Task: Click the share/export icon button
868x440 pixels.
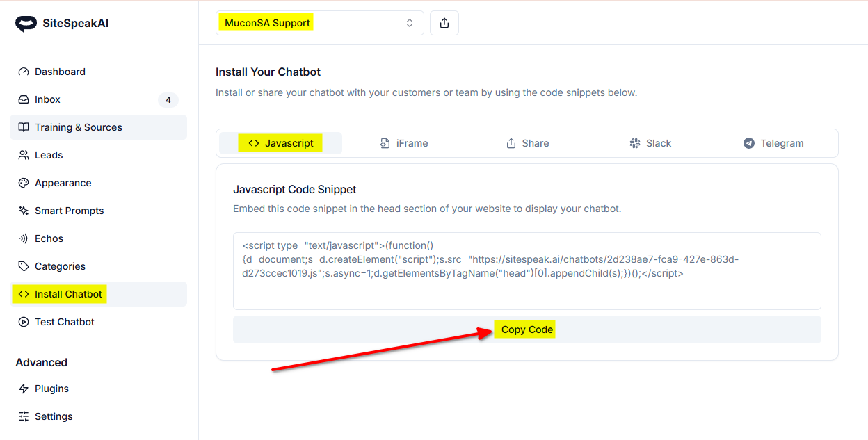Action: [x=444, y=23]
